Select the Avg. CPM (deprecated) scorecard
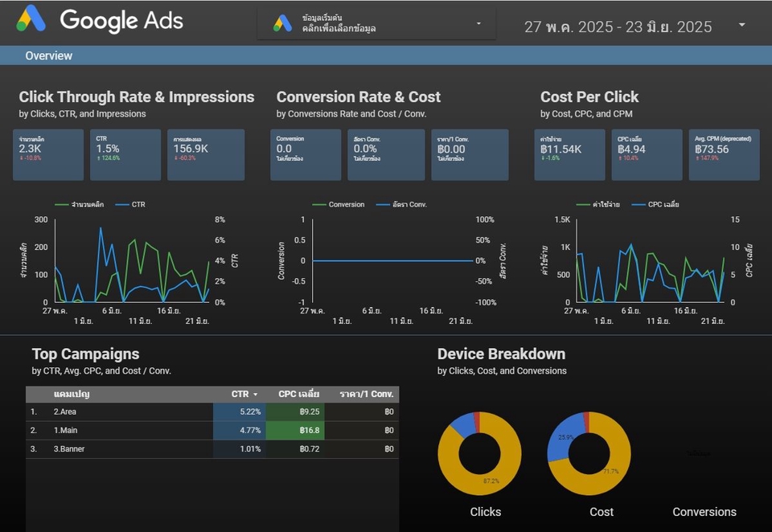 (x=724, y=154)
